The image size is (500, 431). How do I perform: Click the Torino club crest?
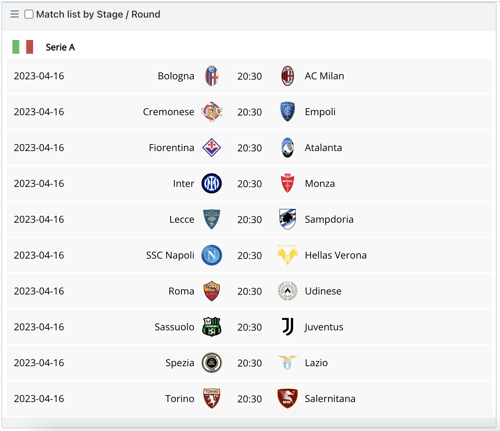pyautogui.click(x=212, y=399)
